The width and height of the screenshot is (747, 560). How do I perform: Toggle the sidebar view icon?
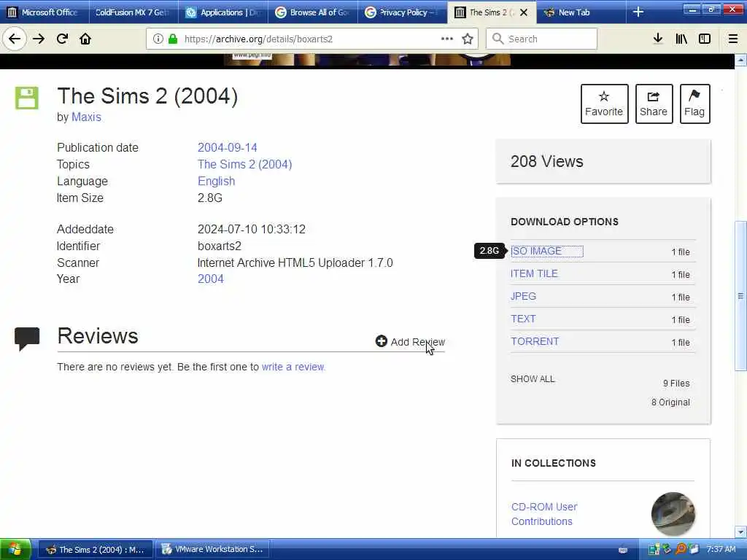coord(705,39)
